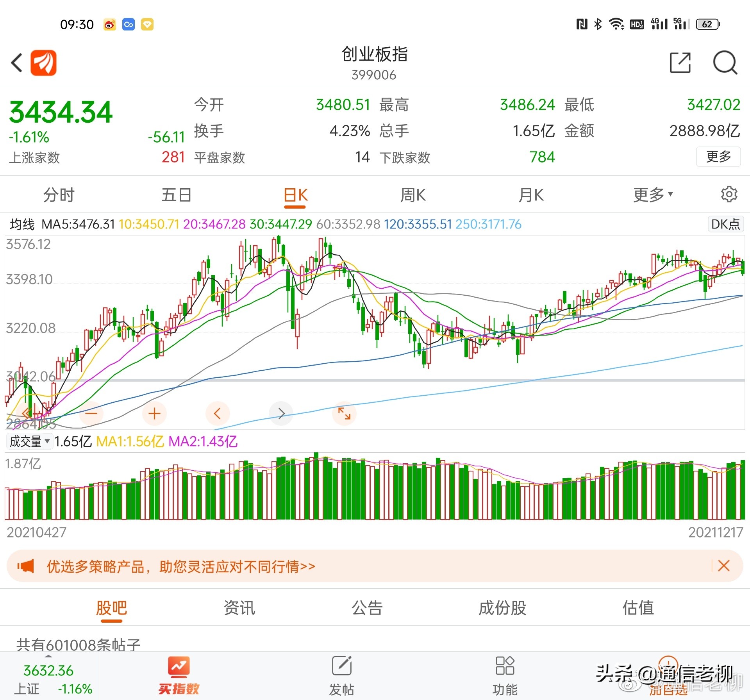Open search with the magnifier icon
Viewport: 750px width, 700px height.
725,62
